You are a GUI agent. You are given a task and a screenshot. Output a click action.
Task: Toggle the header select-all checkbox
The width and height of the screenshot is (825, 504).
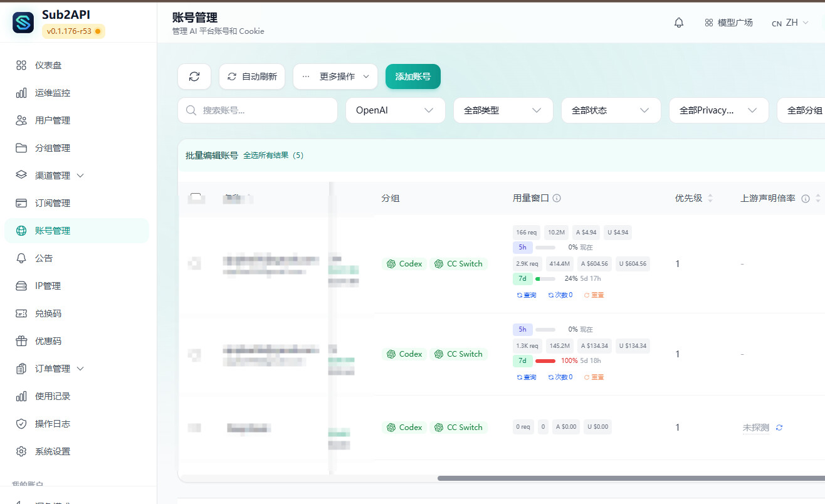pyautogui.click(x=196, y=198)
